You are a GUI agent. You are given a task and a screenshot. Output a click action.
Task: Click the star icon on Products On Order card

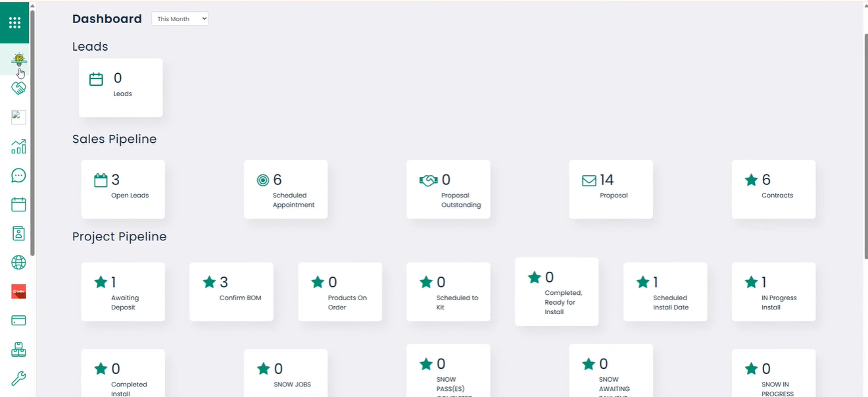point(318,282)
